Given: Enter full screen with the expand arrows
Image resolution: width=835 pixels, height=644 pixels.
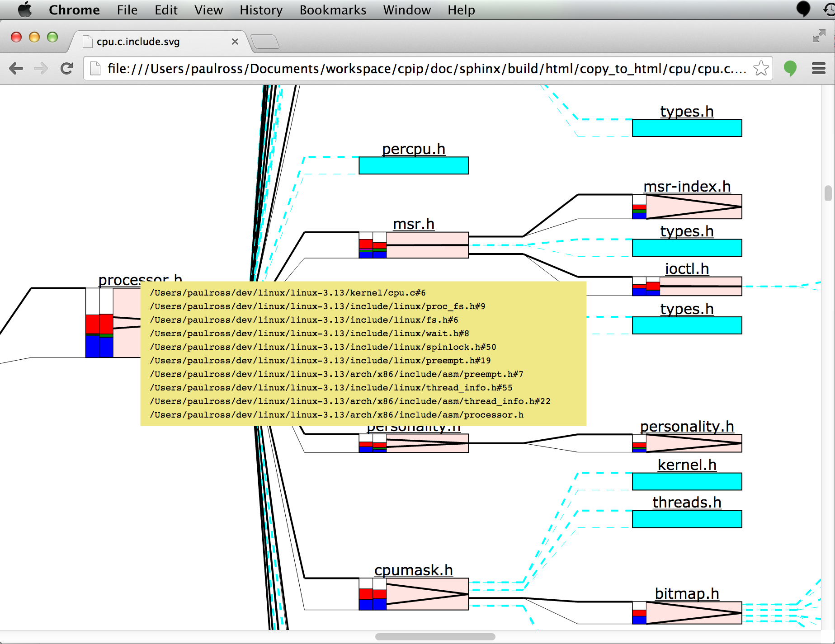Looking at the screenshot, I should (x=819, y=36).
